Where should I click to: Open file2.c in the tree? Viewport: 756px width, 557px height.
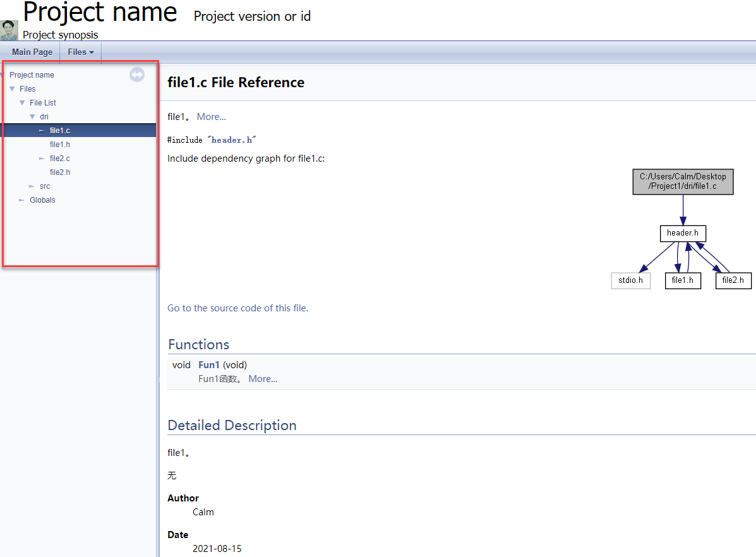point(60,159)
